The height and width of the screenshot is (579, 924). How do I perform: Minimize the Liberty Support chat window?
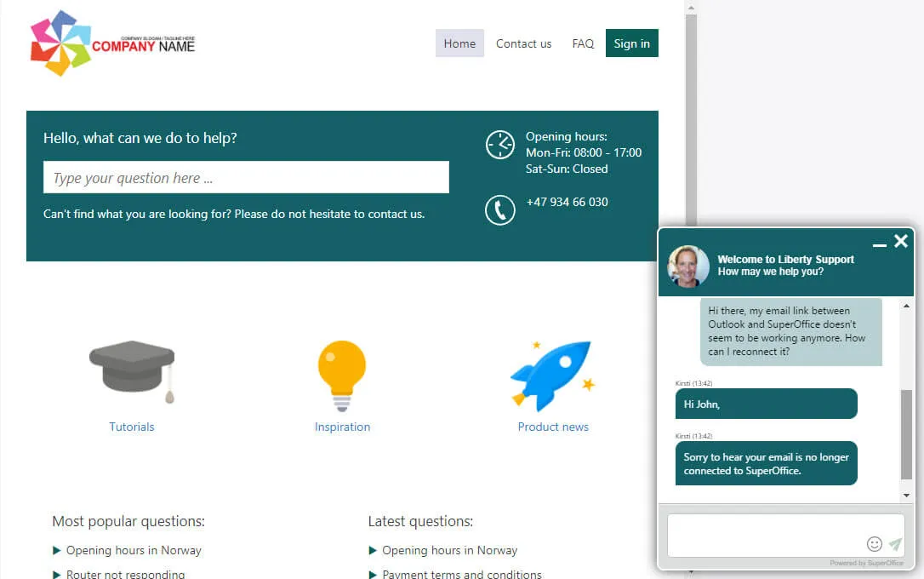(880, 244)
